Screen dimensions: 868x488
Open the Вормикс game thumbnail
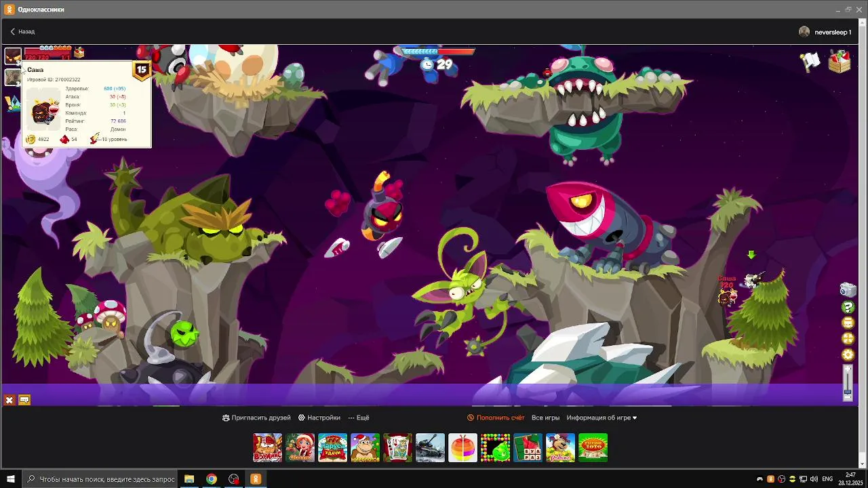point(267,448)
